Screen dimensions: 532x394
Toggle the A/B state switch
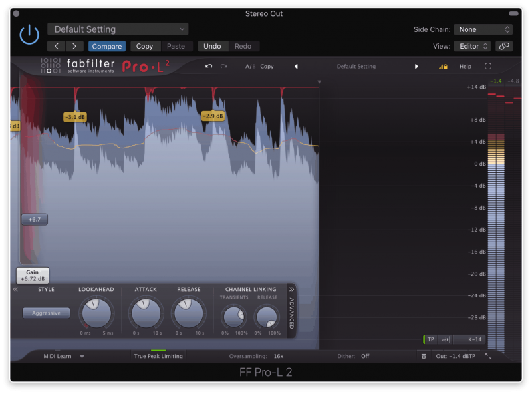click(x=251, y=67)
